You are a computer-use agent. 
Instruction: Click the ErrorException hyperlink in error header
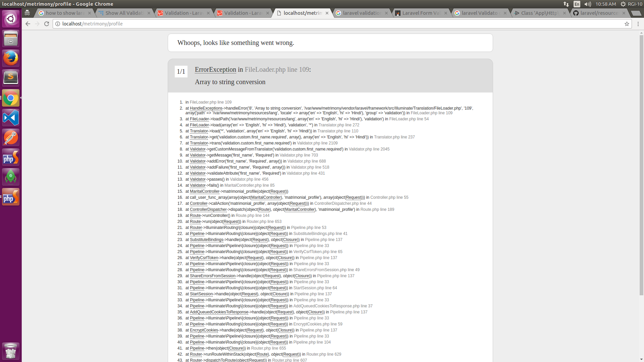(x=215, y=69)
